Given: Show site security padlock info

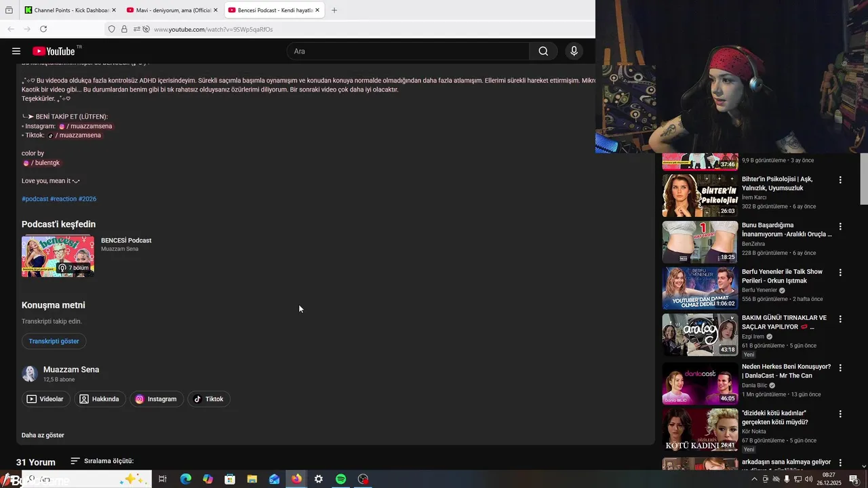Looking at the screenshot, I should 124,29.
